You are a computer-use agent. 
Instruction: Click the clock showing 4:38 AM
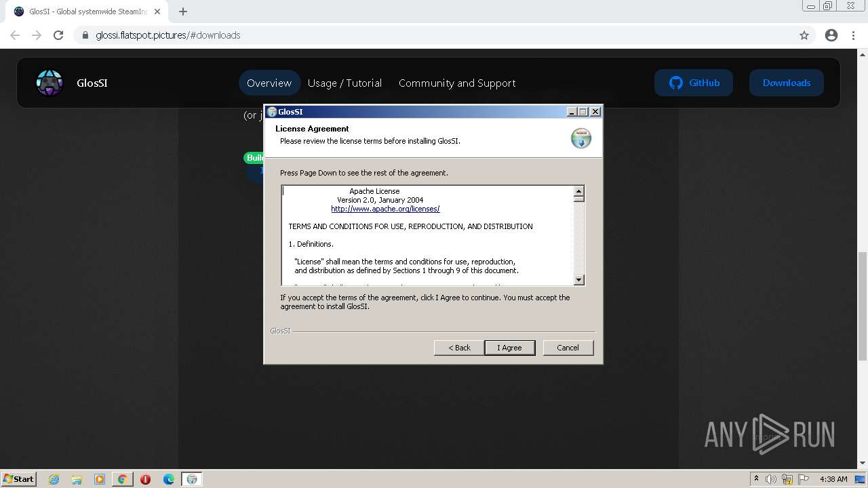pos(833,479)
